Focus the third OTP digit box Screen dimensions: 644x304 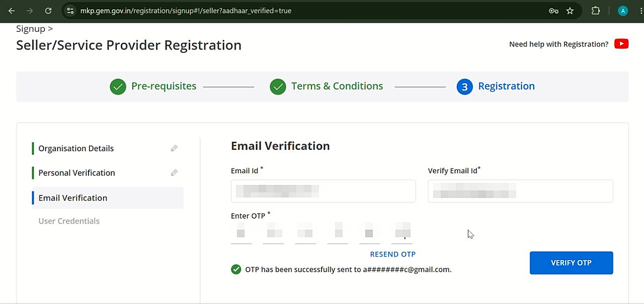coord(305,233)
